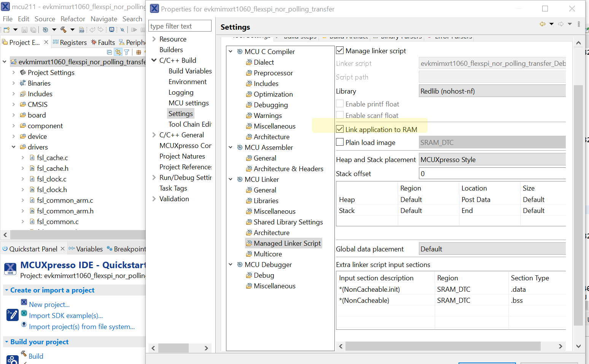Viewport: 589px width, 364px height.
Task: Toggle Link with Editor arrows icon
Action: click(118, 52)
